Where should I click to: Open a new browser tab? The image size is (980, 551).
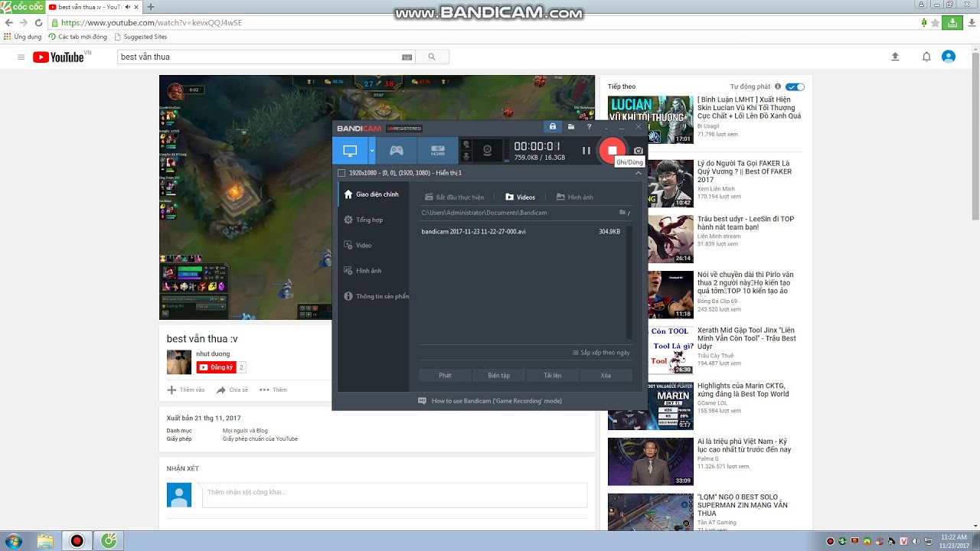click(x=151, y=7)
